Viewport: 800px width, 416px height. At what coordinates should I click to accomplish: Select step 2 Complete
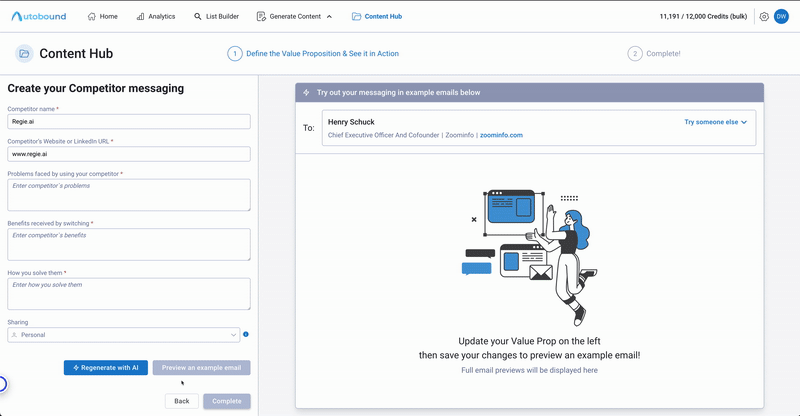click(x=654, y=54)
